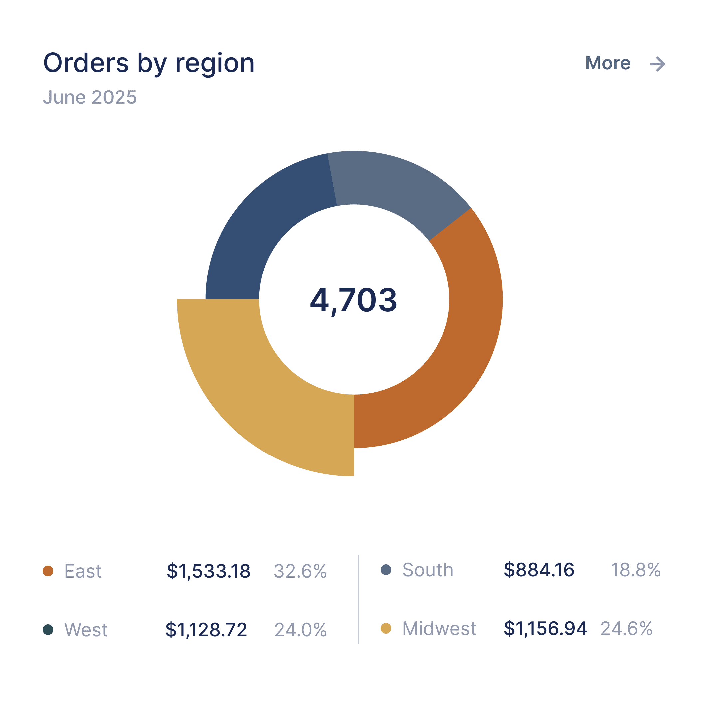This screenshot has height=728, width=711.
Task: Click the South legend color dot
Action: point(386,570)
